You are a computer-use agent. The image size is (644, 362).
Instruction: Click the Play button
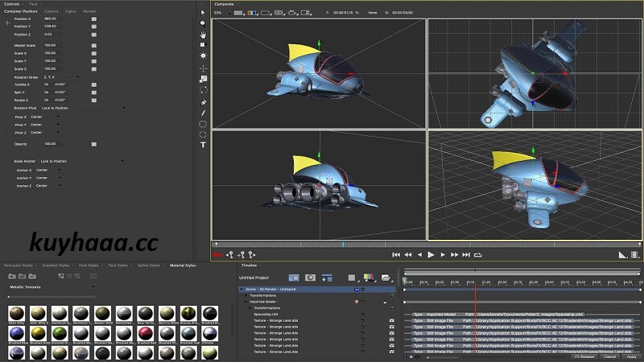pos(431,255)
